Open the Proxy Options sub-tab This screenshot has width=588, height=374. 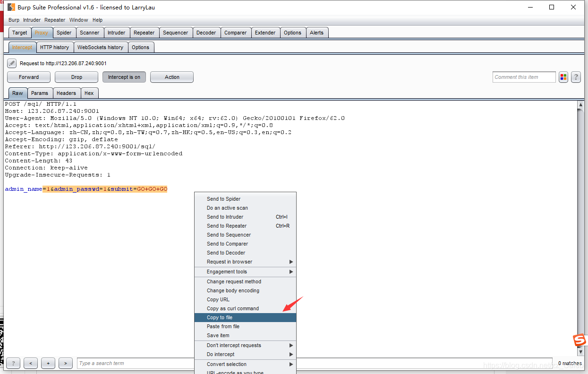pos(141,47)
